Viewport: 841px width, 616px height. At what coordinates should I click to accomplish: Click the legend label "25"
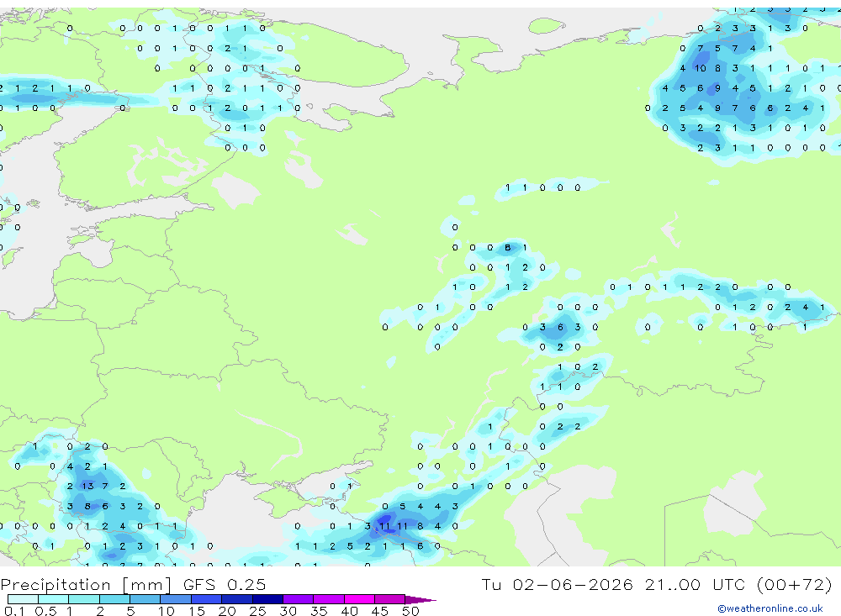(257, 611)
